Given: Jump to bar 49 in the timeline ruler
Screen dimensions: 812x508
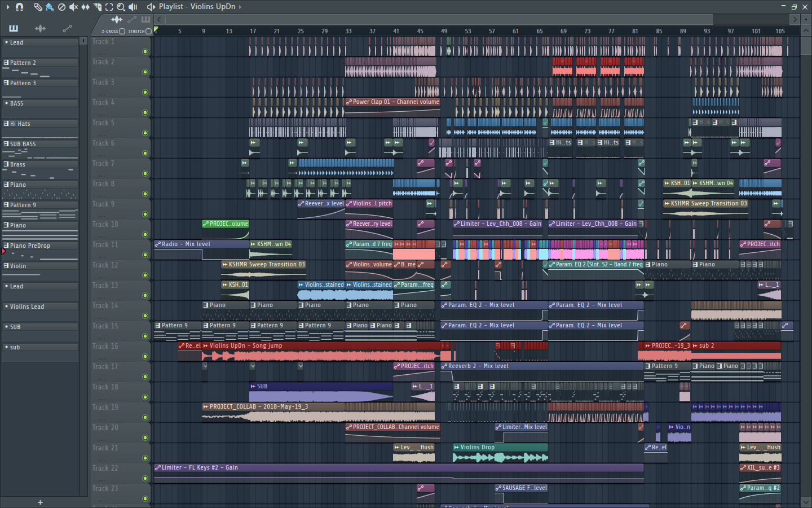Looking at the screenshot, I should point(444,32).
